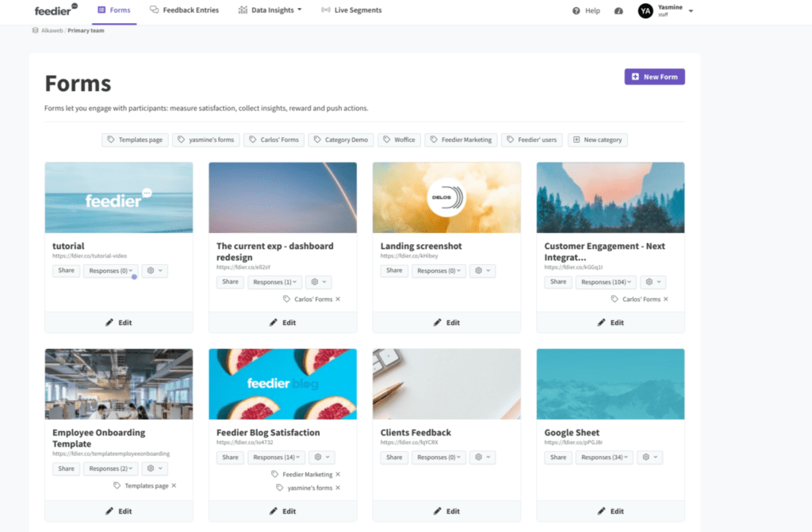Edit the tutorial form
Screen dimensions: 812x532
(x=119, y=322)
